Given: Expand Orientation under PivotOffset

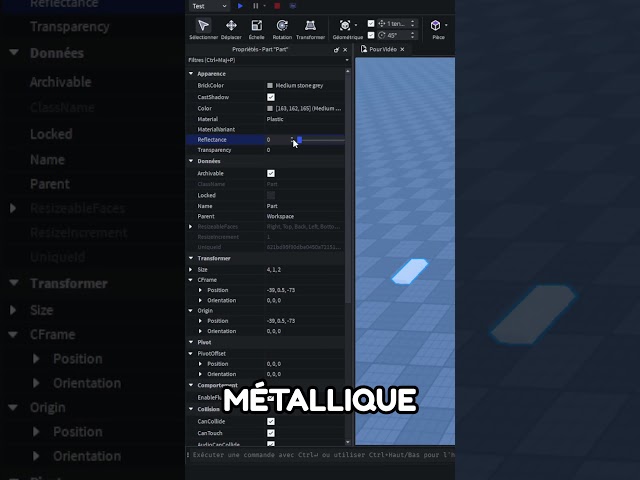Looking at the screenshot, I should coord(200,374).
